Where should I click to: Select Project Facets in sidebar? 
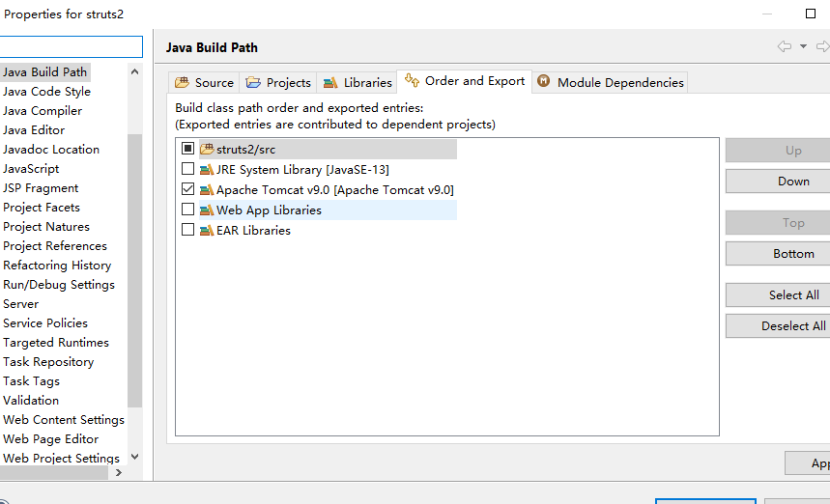(x=42, y=208)
